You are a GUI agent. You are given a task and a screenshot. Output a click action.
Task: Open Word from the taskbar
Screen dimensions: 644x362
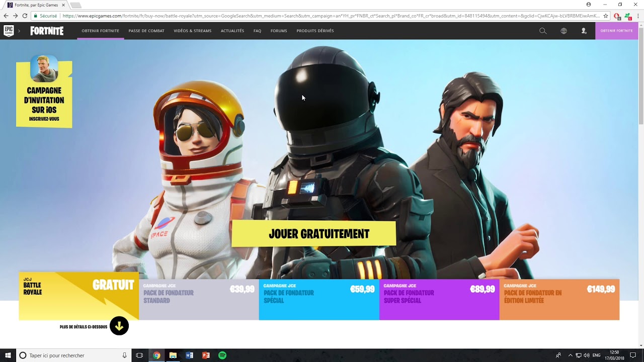click(x=189, y=355)
